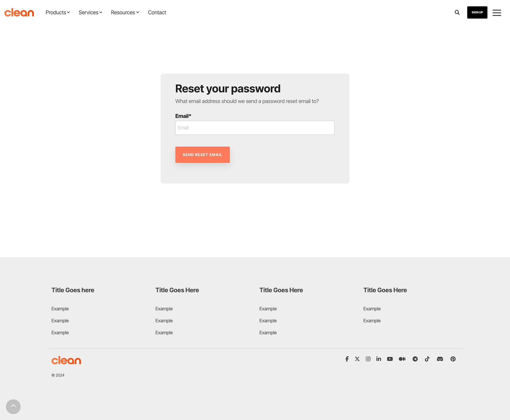Click second Example link in second footer column
The height and width of the screenshot is (420, 510).
point(164,321)
